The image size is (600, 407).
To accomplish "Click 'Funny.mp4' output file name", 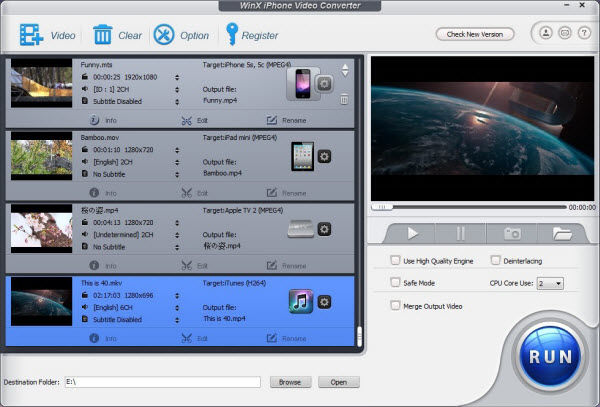I will point(220,100).
